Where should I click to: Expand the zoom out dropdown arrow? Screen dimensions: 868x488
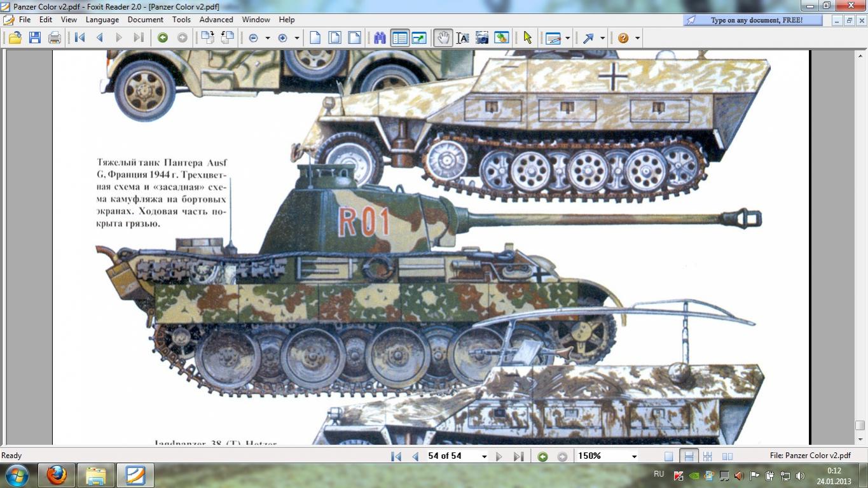click(268, 38)
